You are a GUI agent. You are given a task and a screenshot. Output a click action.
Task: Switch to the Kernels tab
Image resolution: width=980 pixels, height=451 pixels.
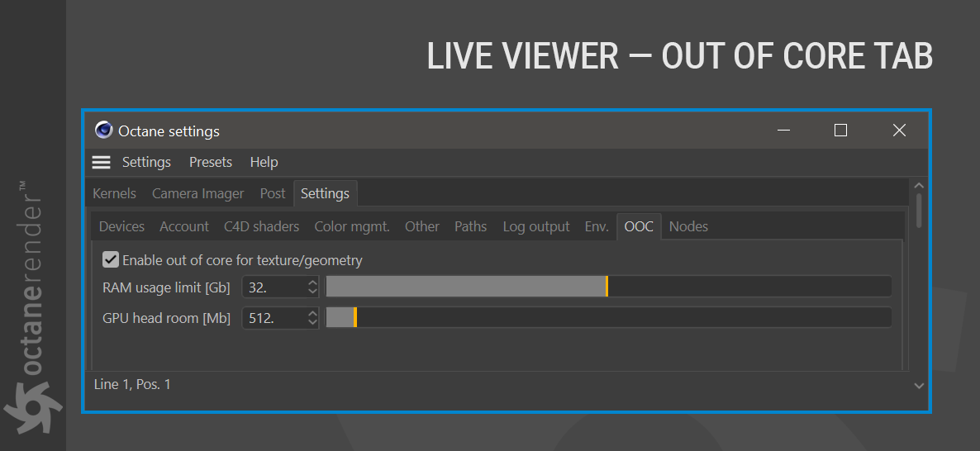pyautogui.click(x=114, y=193)
